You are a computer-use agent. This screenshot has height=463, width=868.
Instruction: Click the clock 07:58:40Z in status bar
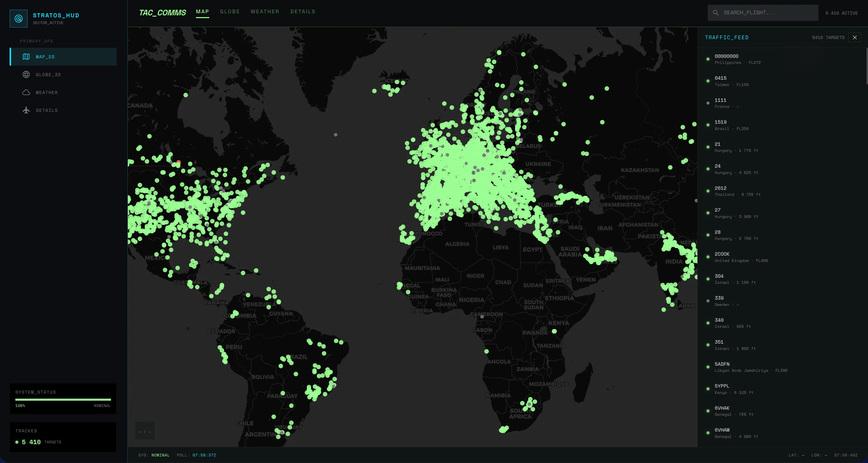tap(846, 455)
